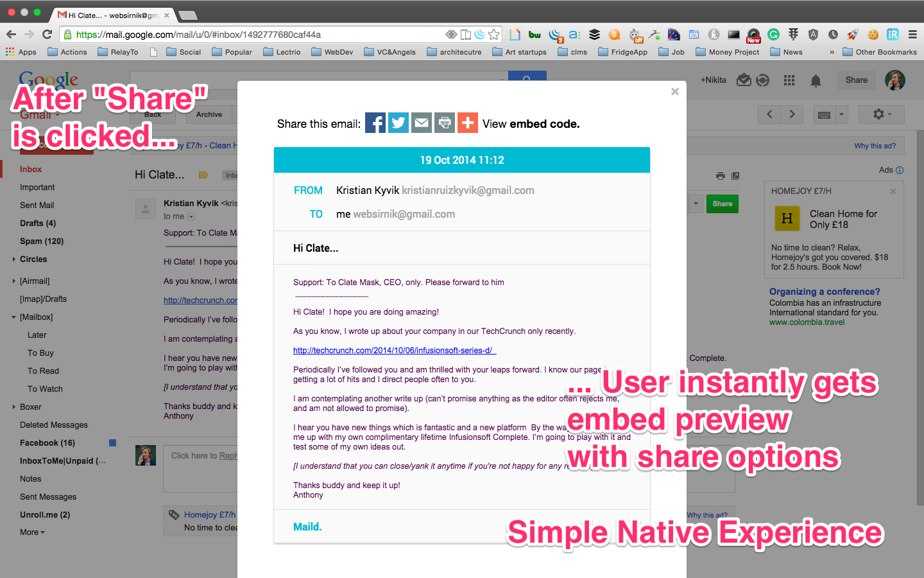Image resolution: width=924 pixels, height=578 pixels.
Task: Open Gmail settings gear dropdown
Action: pyautogui.click(x=881, y=114)
